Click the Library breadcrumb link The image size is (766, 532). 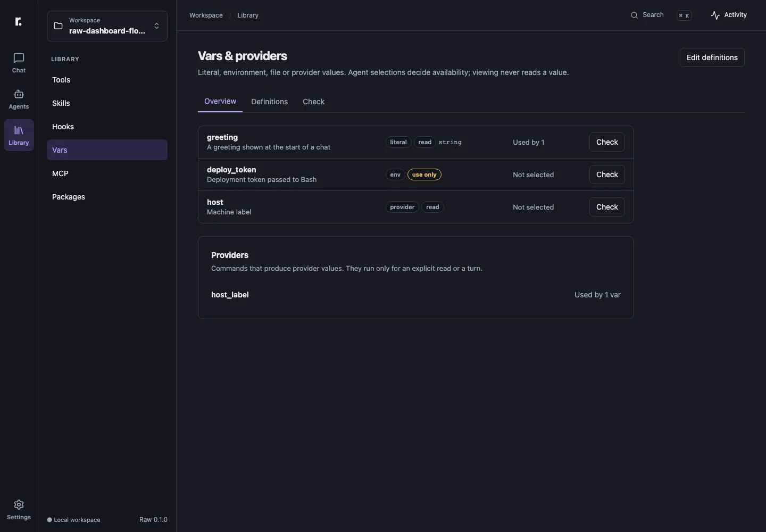248,15
